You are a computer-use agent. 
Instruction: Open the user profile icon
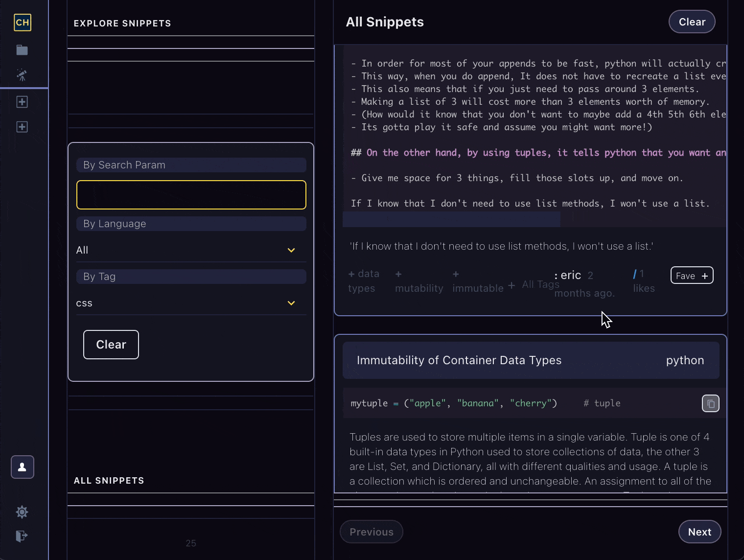click(x=23, y=467)
